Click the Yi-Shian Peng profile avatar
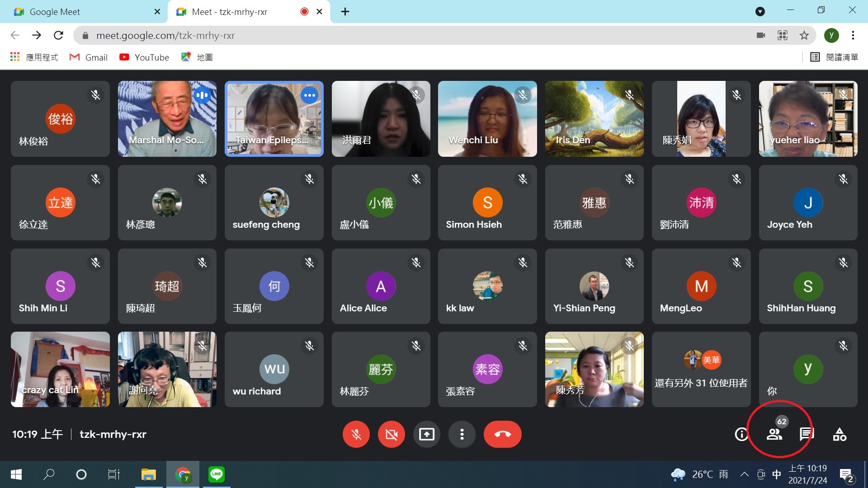This screenshot has width=868, height=488. click(594, 286)
